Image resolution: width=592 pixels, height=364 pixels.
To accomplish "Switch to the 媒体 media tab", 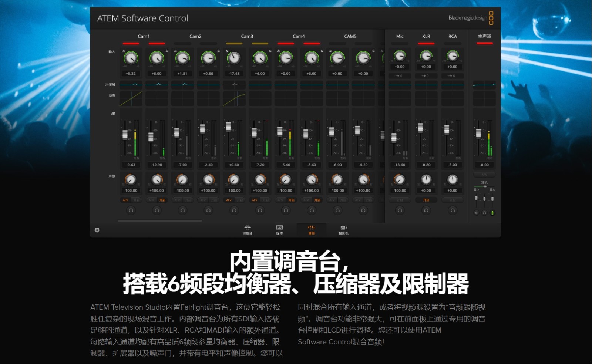I will [x=279, y=230].
